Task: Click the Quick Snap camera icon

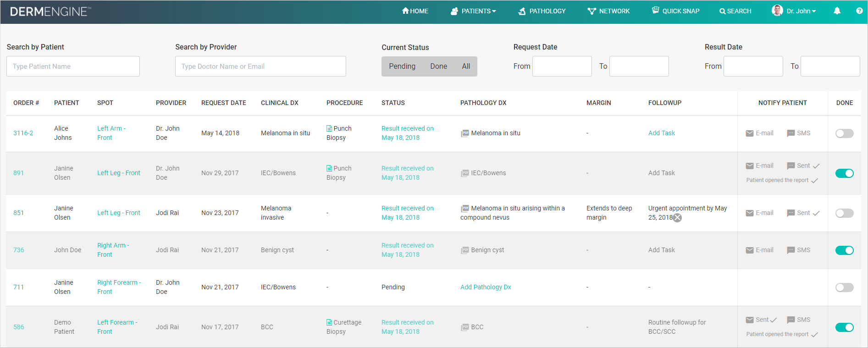Action: click(x=656, y=11)
